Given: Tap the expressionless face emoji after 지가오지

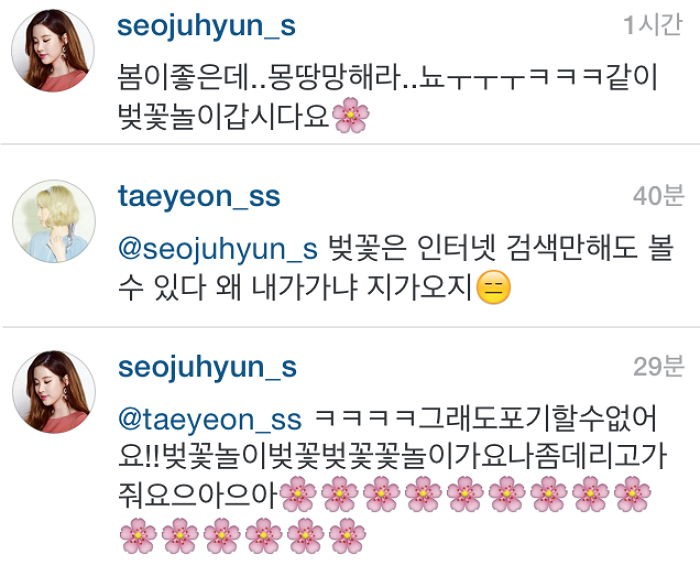Looking at the screenshot, I should 493,287.
